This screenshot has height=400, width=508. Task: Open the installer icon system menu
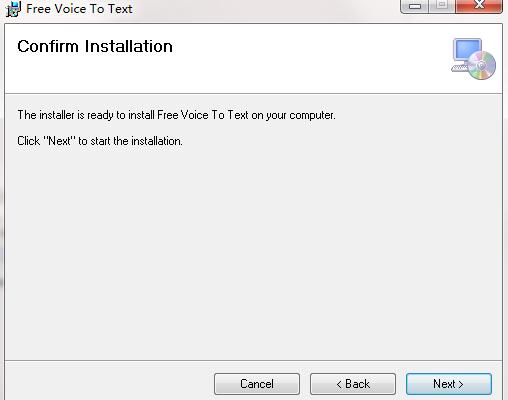(13, 9)
